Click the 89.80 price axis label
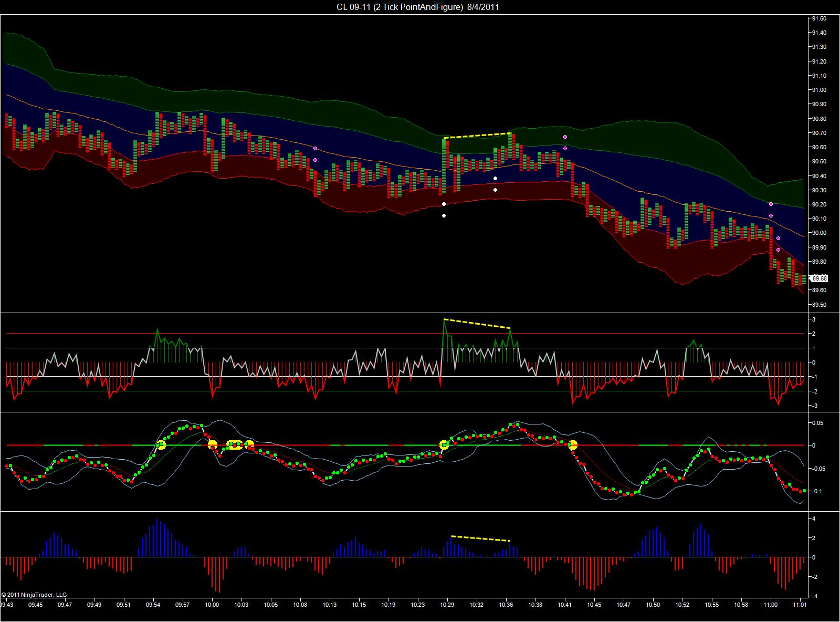The height and width of the screenshot is (622, 840). [x=819, y=262]
